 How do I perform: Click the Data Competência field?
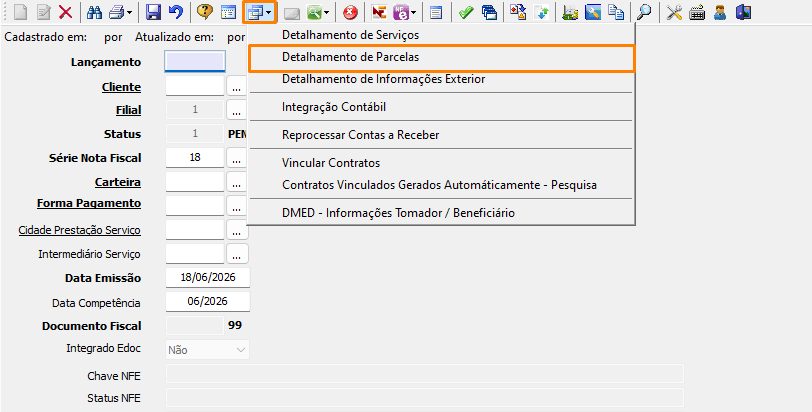click(208, 302)
